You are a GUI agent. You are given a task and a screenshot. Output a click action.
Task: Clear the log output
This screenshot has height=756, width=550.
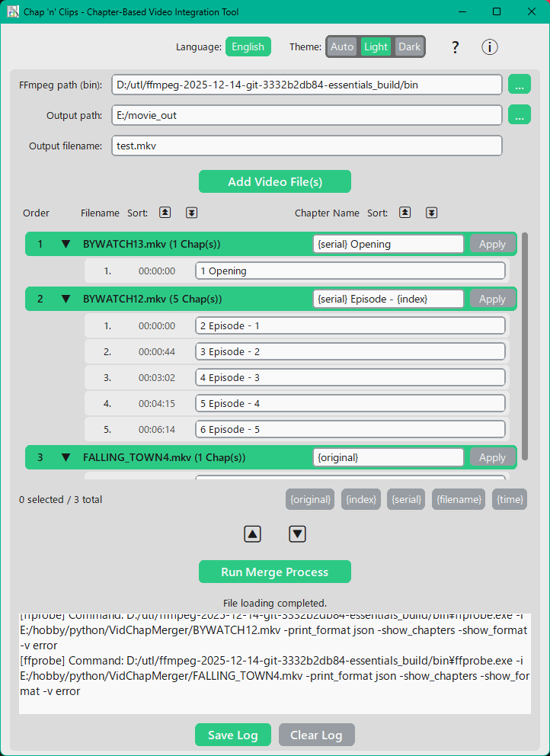pos(317,735)
